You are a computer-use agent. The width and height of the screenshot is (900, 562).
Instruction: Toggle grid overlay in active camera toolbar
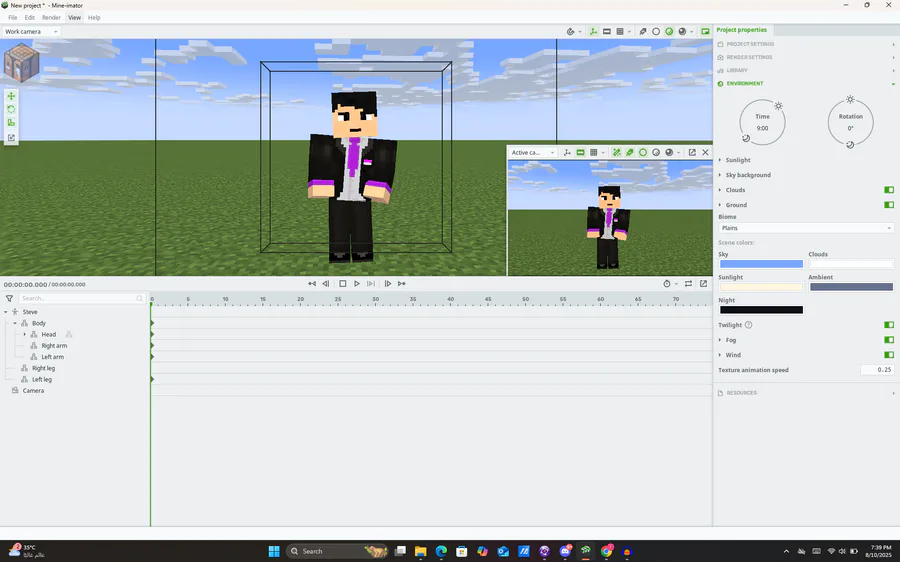(594, 153)
